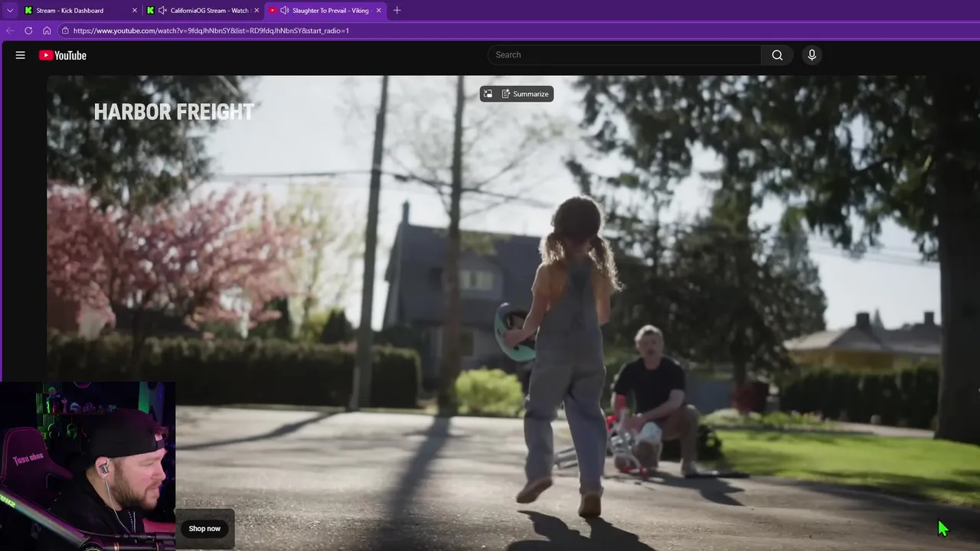The width and height of the screenshot is (980, 551).
Task: Start voice search with microphone icon
Action: pos(812,55)
